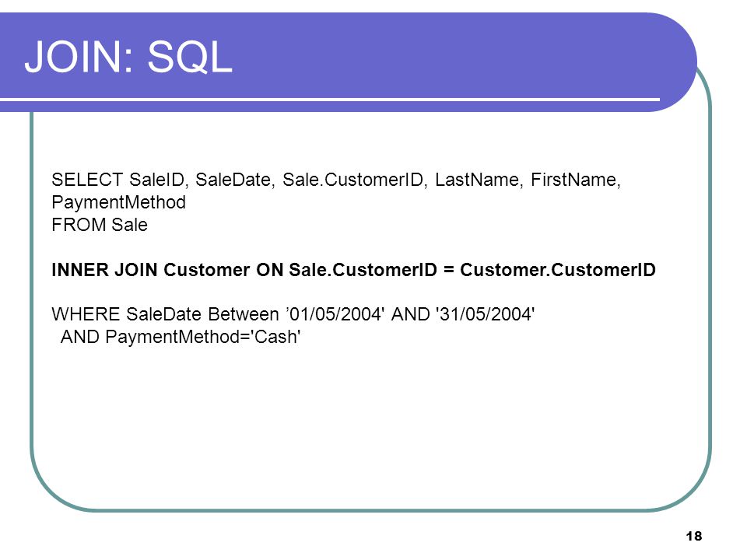Click the date '31/05/2004'

(486, 315)
